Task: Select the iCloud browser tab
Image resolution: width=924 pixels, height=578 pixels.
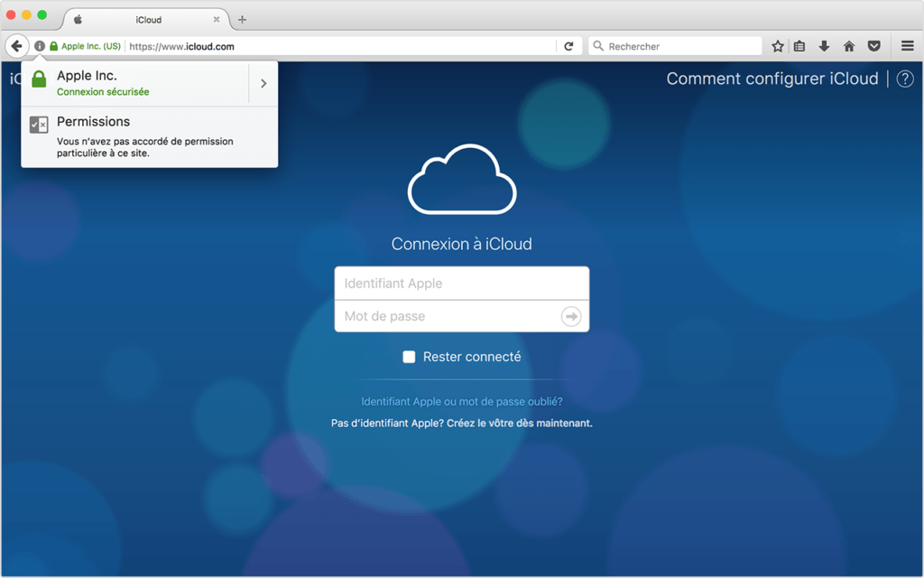Action: 147,20
